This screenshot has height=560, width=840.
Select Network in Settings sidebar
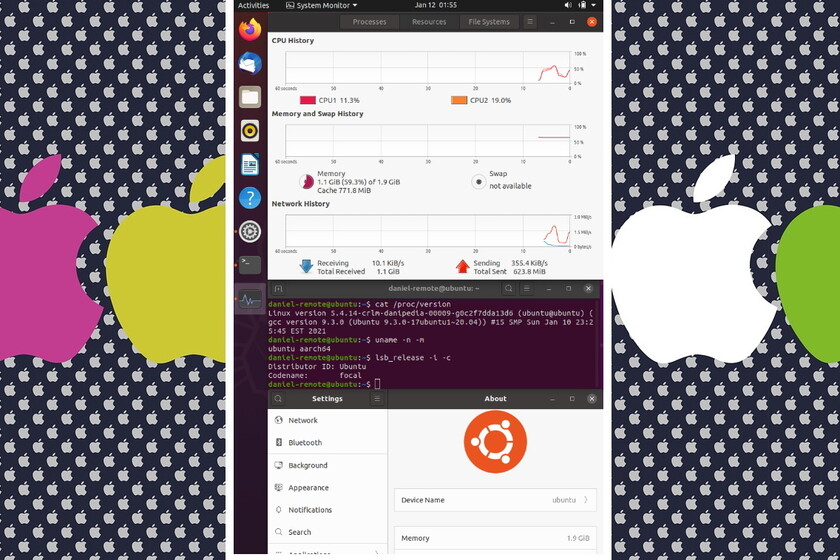327,421
